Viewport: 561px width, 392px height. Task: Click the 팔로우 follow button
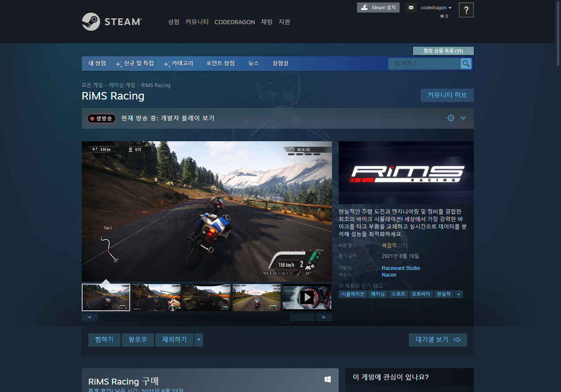pos(138,340)
